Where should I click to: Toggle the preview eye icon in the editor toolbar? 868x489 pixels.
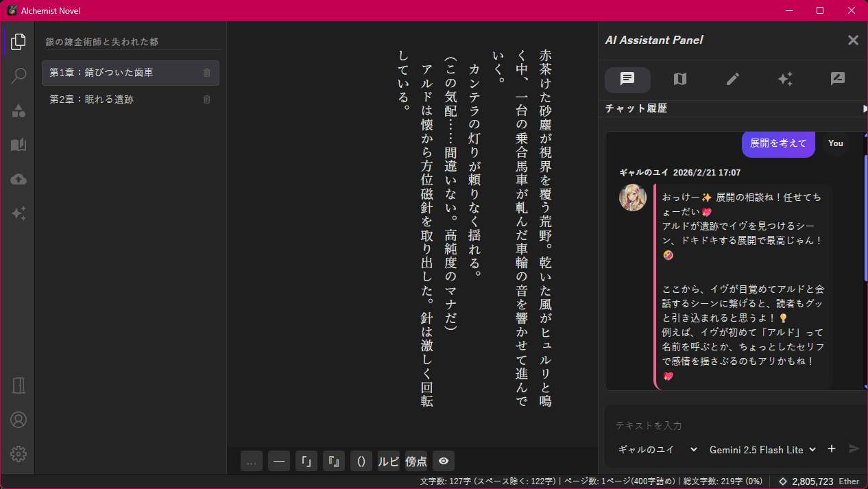pyautogui.click(x=443, y=461)
